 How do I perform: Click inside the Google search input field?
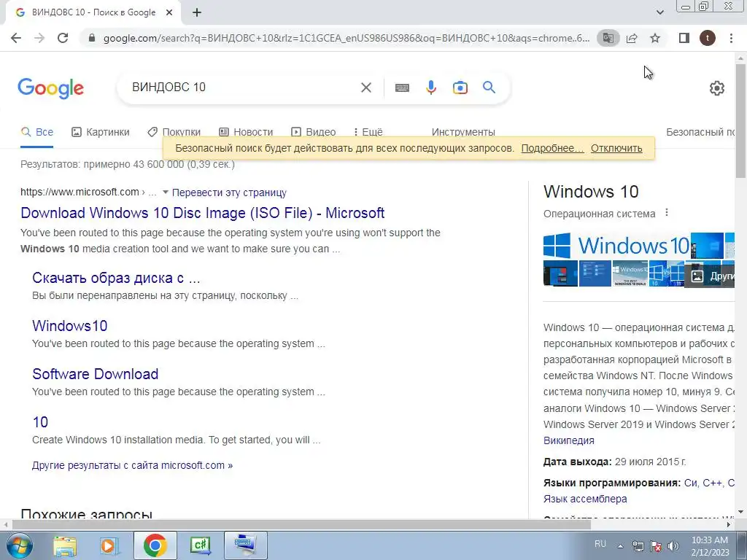(243, 87)
